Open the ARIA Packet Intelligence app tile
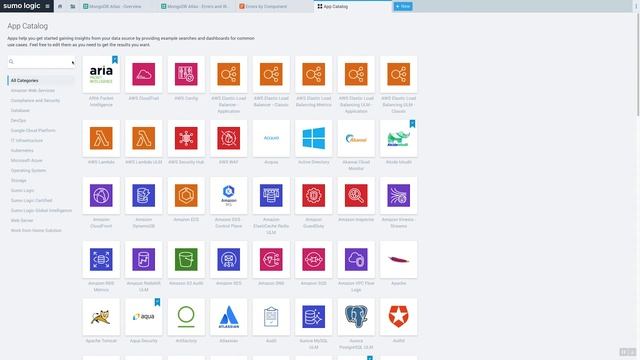Screen dimensions: 640x360 point(101,74)
